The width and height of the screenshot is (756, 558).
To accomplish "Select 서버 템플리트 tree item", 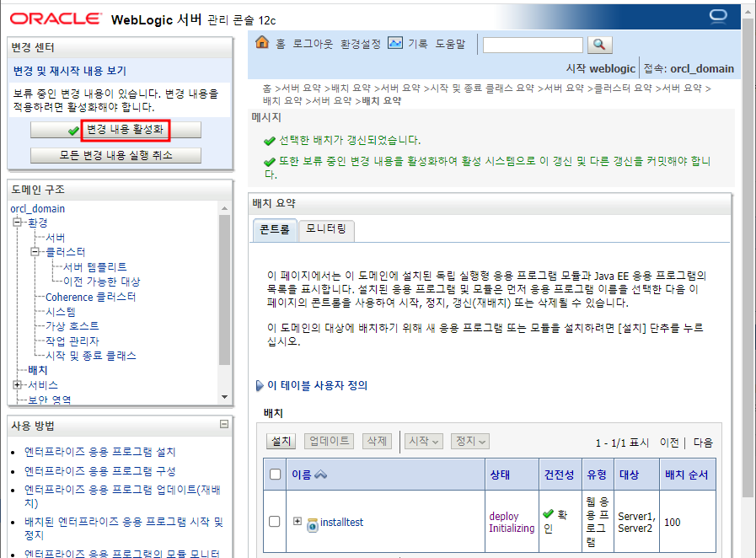I will click(95, 266).
